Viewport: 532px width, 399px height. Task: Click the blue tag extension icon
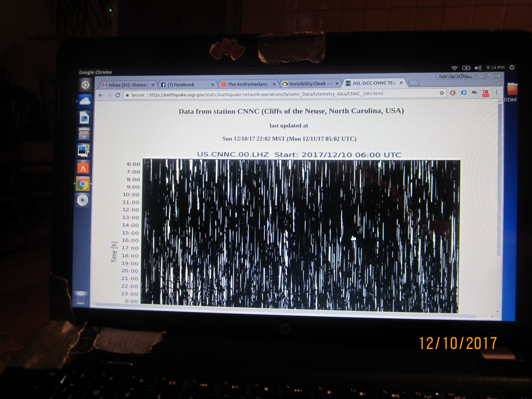464,93
